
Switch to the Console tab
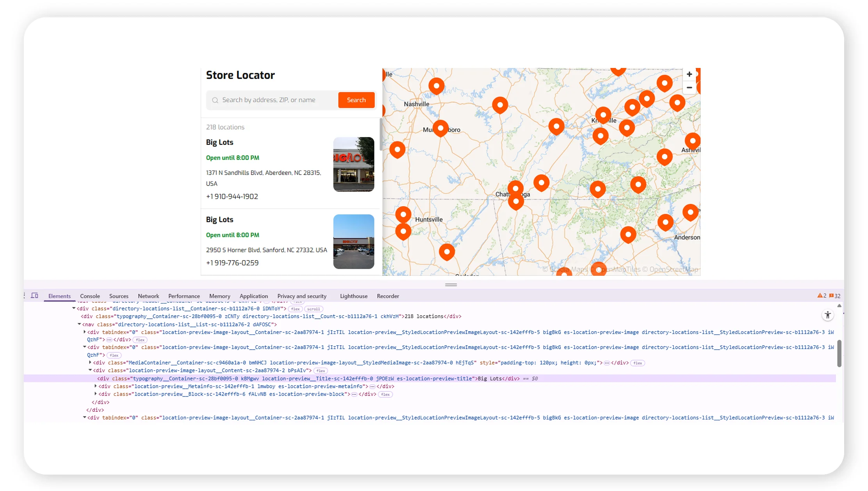[90, 296]
